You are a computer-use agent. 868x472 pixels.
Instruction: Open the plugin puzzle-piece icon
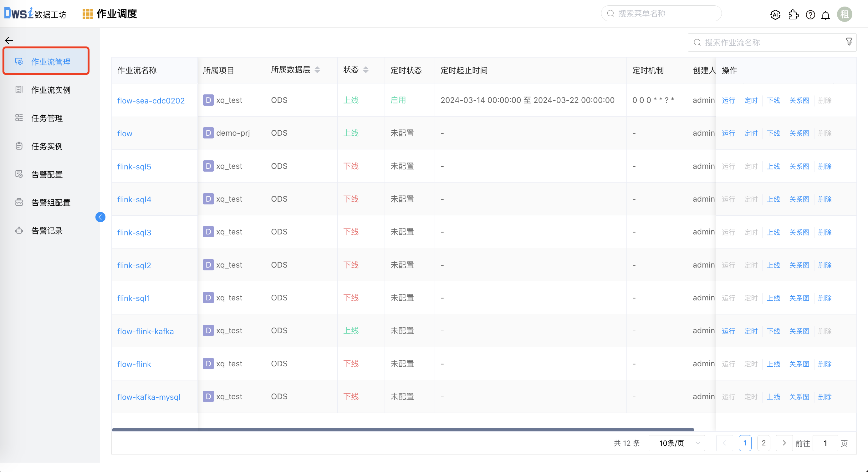pos(793,14)
